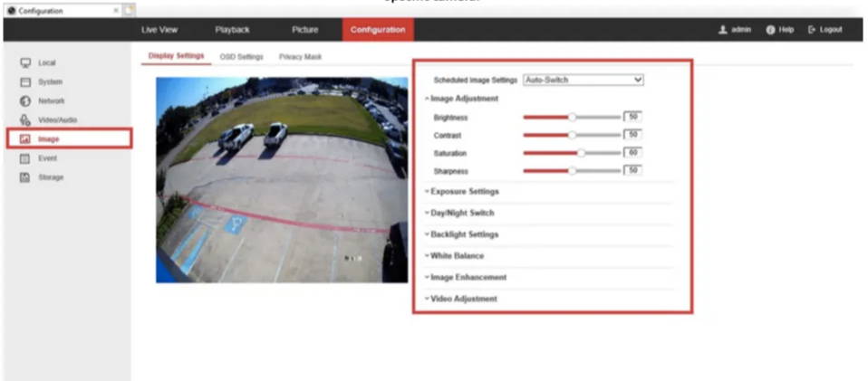Image resolution: width=868 pixels, height=381 pixels.
Task: Expand the Video Adjustment section
Action: [x=460, y=299]
